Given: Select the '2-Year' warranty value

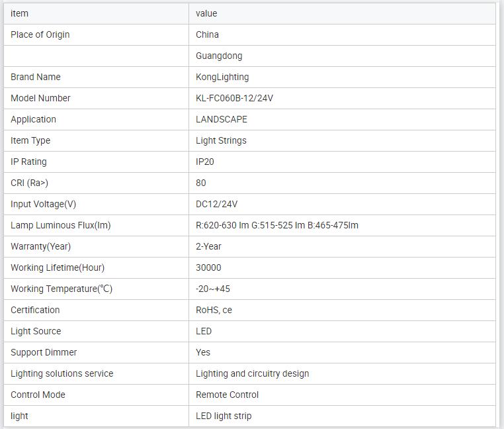Looking at the screenshot, I should tap(208, 246).
